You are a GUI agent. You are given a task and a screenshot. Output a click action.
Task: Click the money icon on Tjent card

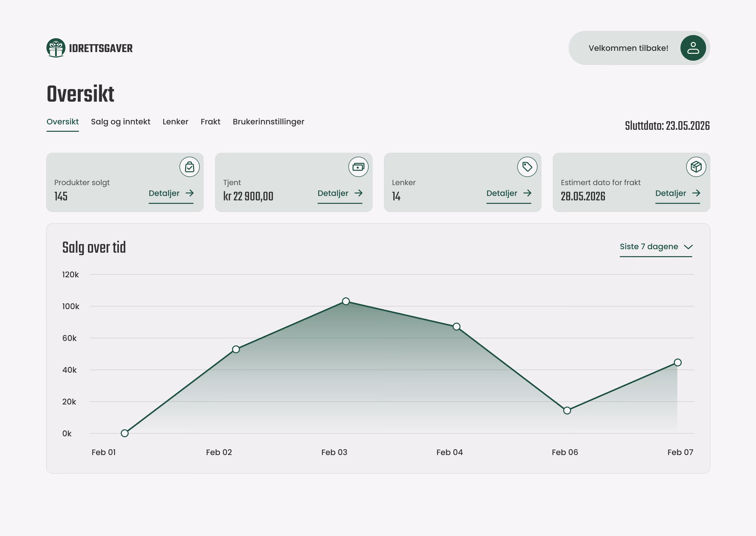[358, 167]
